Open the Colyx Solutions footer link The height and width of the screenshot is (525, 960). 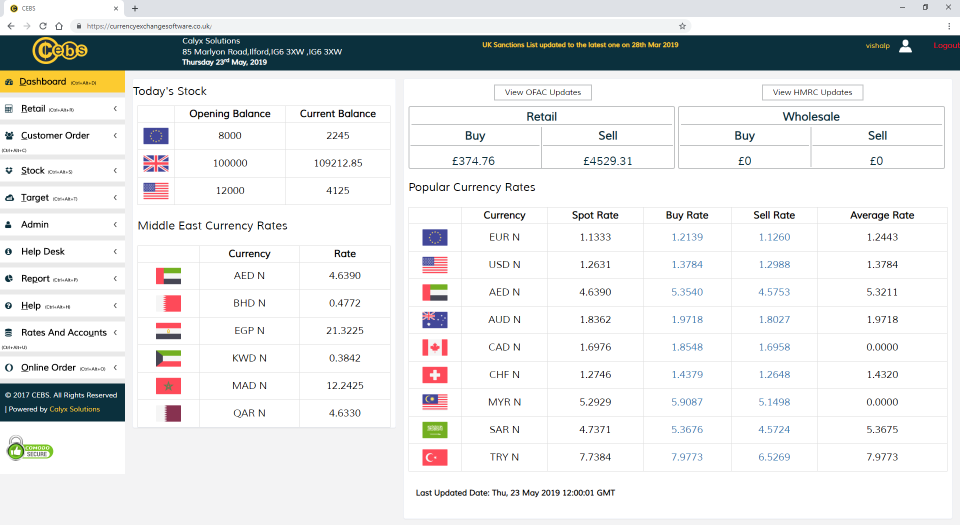point(75,409)
